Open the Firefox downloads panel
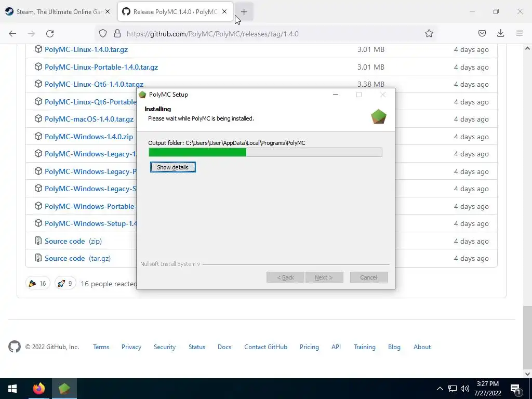The height and width of the screenshot is (399, 532). click(500, 33)
